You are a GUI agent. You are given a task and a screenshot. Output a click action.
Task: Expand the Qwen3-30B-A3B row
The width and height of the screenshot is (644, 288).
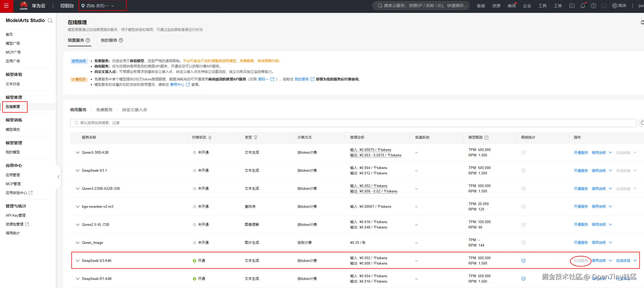coord(78,153)
